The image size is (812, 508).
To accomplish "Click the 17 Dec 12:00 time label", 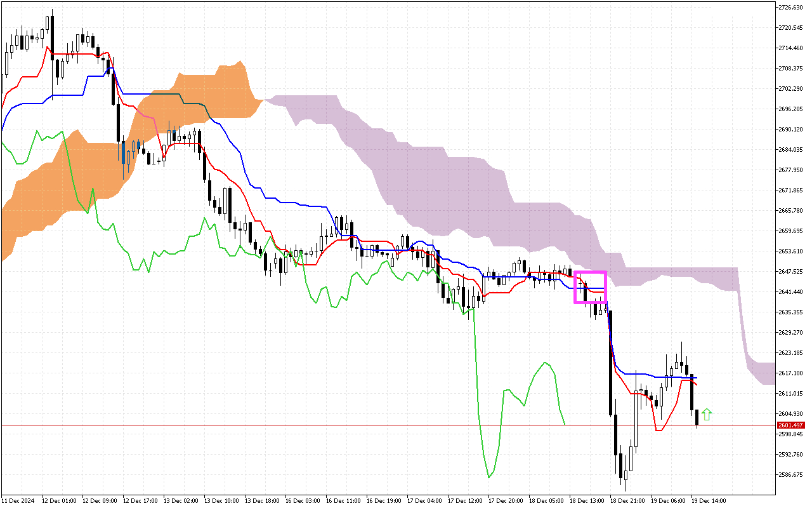I will pos(465,501).
